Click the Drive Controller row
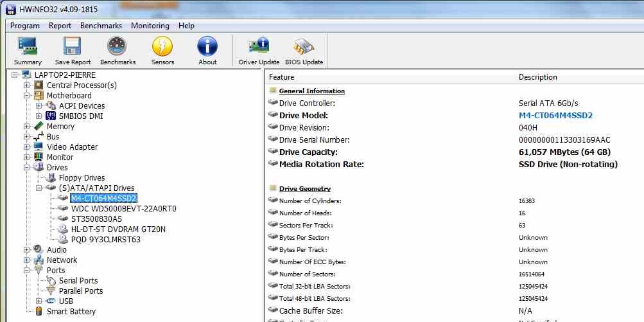Screen dimensions: 644x322 point(455,103)
